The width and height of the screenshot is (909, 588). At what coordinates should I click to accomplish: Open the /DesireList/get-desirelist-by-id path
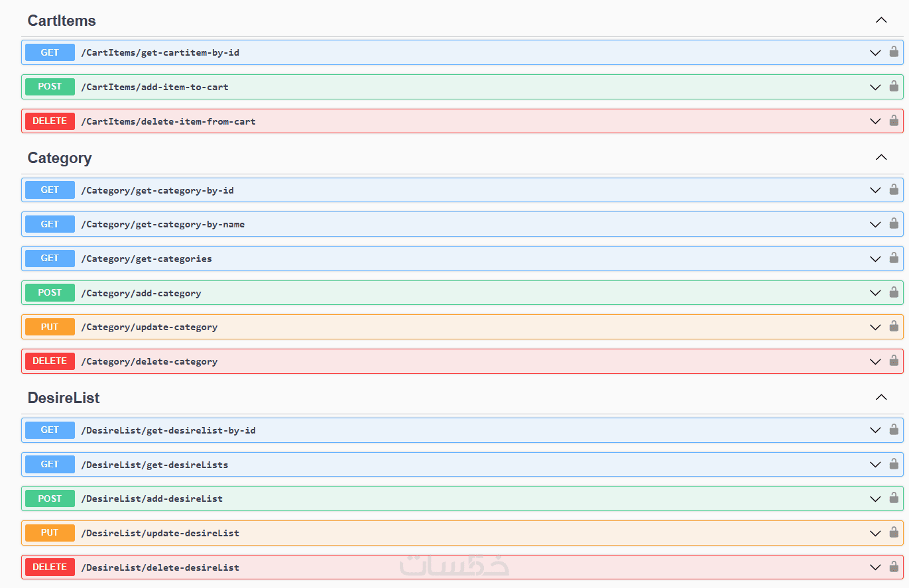tap(168, 430)
